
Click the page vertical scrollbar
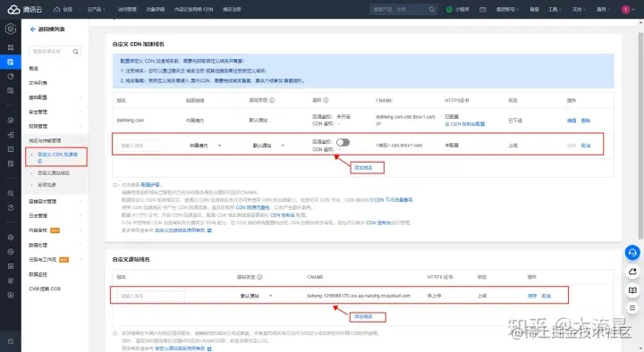[x=640, y=136]
